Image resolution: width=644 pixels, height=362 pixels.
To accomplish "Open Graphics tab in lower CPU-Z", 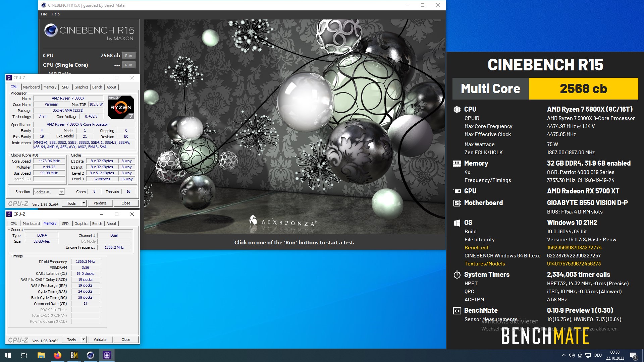I will 82,224.
